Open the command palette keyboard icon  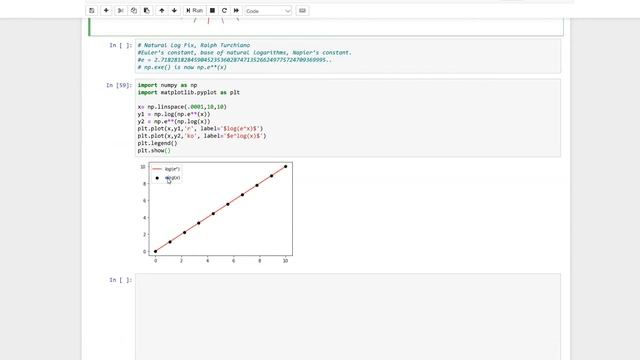(x=302, y=11)
